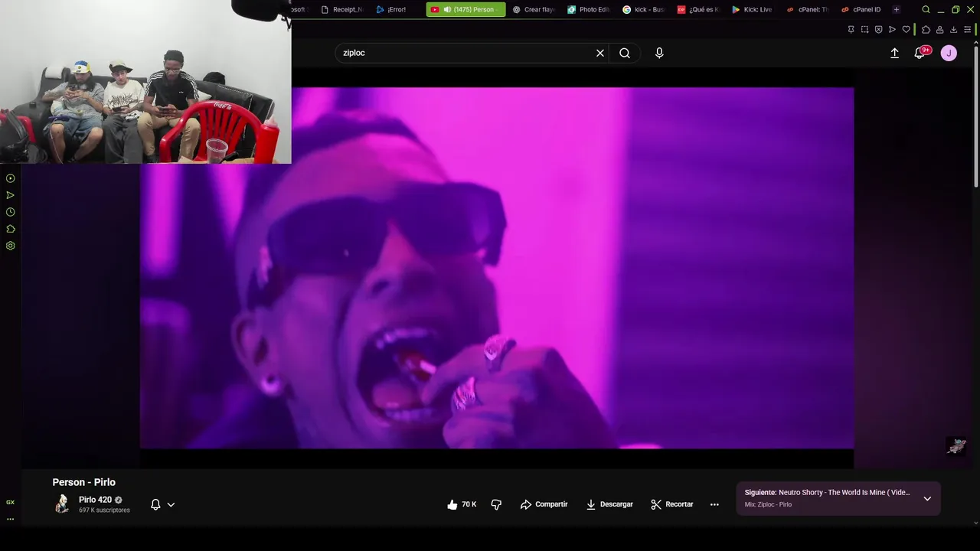This screenshot has height=551, width=980.
Task: Open sidebar extensions cube icon
Action: (x=11, y=229)
